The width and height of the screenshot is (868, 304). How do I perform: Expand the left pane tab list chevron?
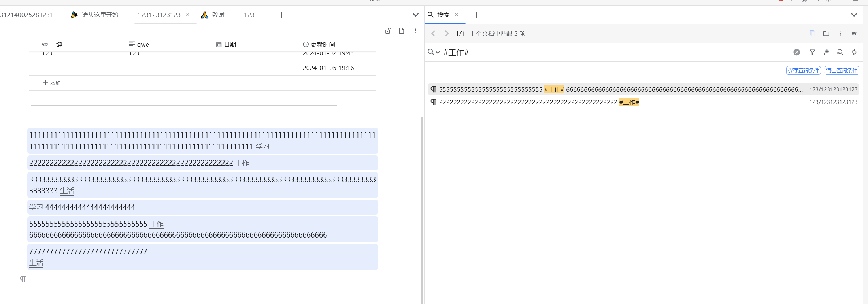coord(415,15)
